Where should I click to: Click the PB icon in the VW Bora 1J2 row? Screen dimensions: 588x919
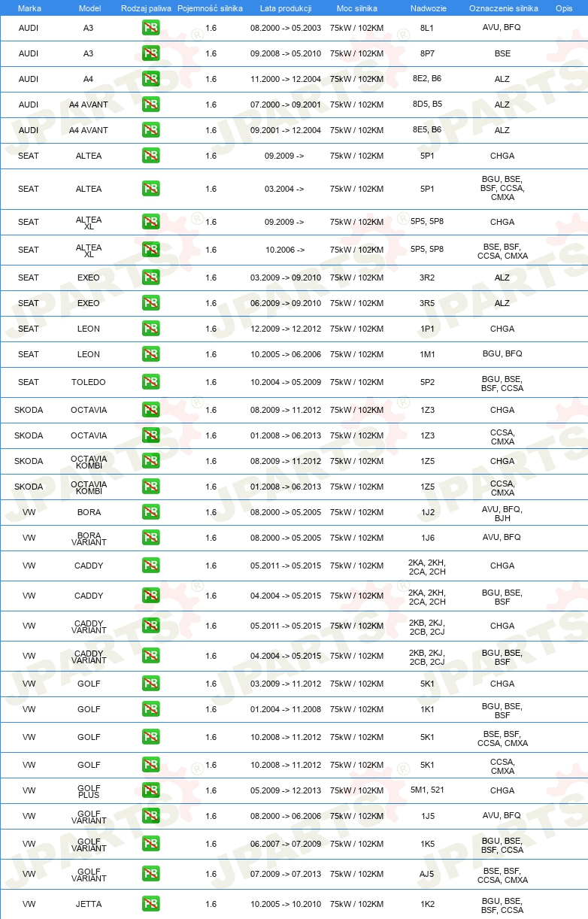(150, 512)
